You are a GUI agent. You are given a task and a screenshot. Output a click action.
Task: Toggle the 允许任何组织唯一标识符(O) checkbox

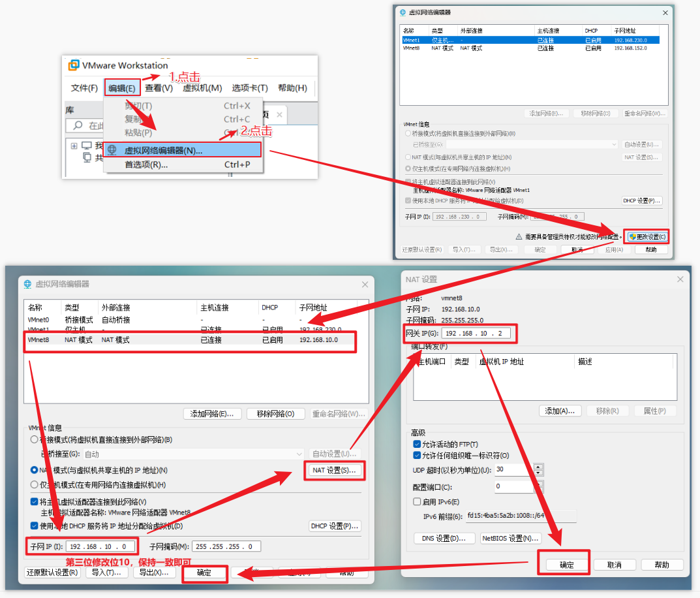click(x=417, y=455)
